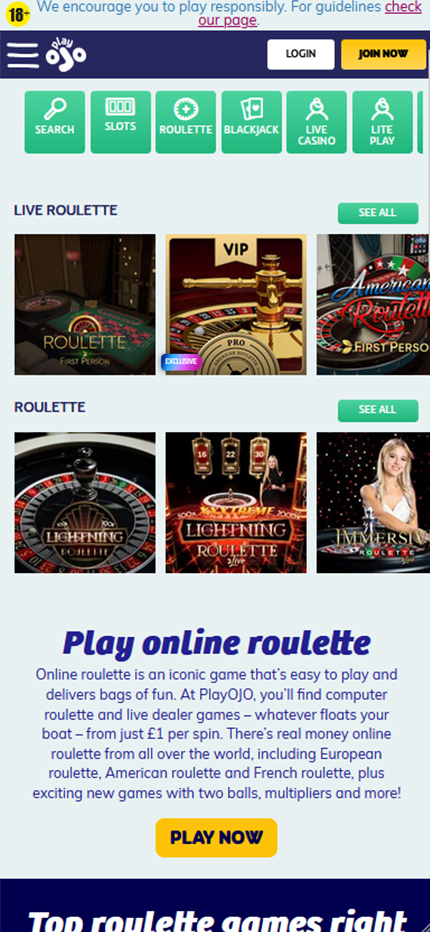Open VIP Pro American Roulette thumbnail

pyautogui.click(x=236, y=304)
